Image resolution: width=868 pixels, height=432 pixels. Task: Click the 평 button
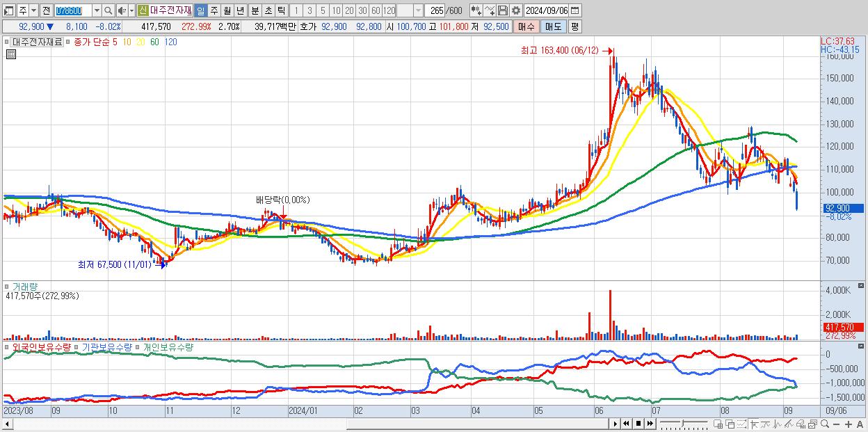point(574,26)
